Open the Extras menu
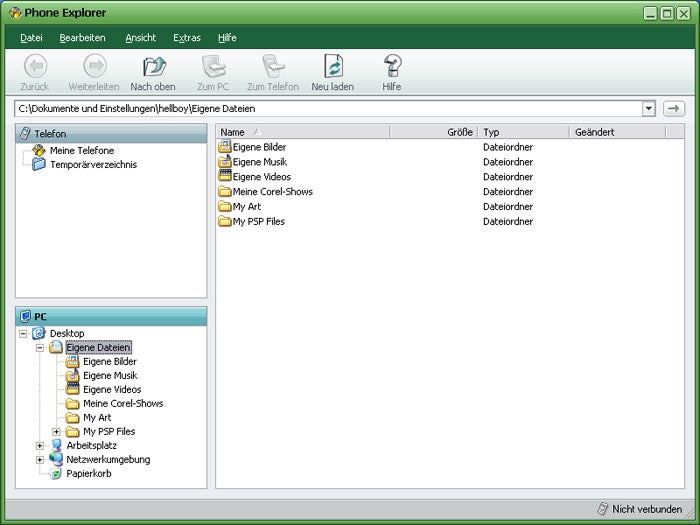This screenshot has height=525, width=700. click(x=187, y=38)
